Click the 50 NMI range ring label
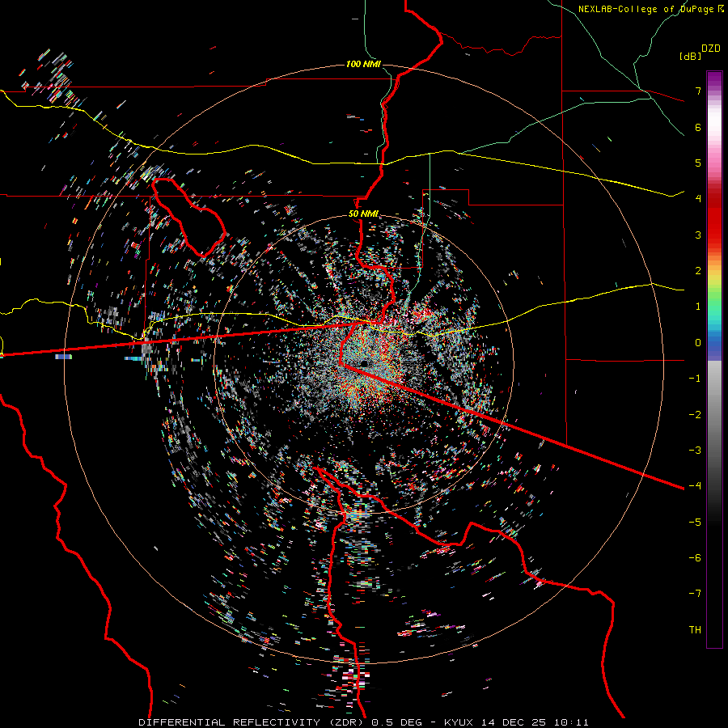The image size is (728, 728). click(363, 214)
